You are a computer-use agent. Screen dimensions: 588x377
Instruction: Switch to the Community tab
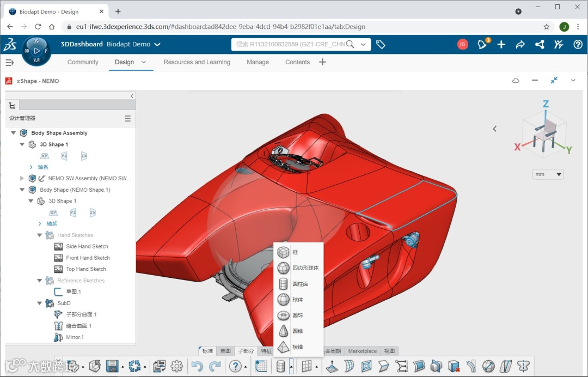pyautogui.click(x=83, y=62)
